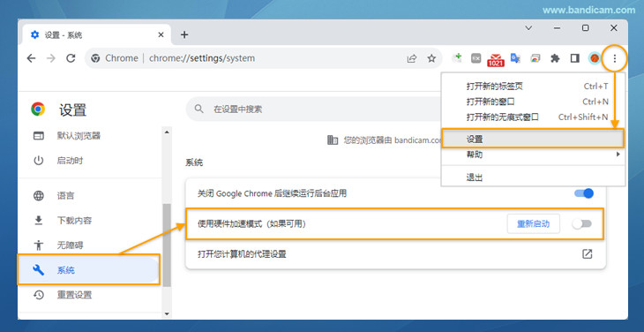Expand the 帮助 submenu

point(533,155)
